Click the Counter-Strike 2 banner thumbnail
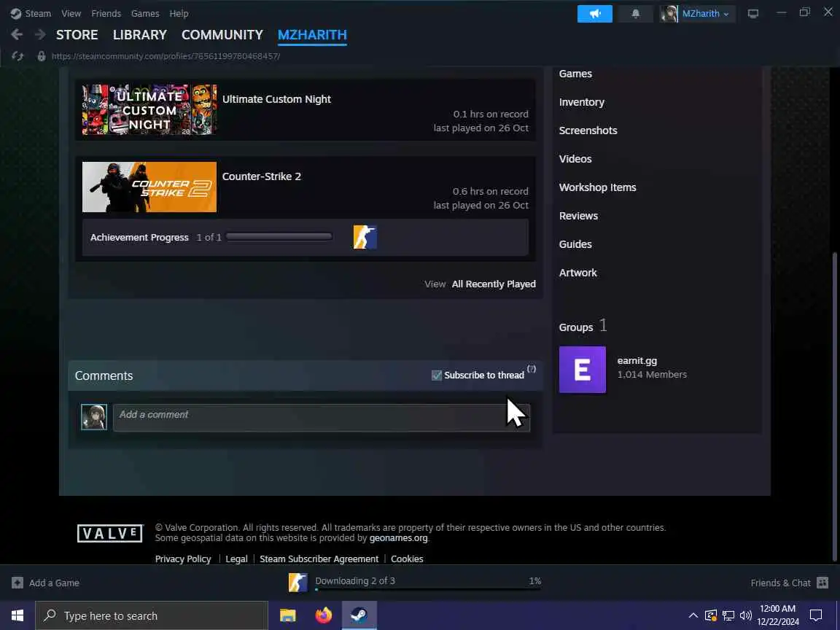The height and width of the screenshot is (630, 840). click(149, 187)
